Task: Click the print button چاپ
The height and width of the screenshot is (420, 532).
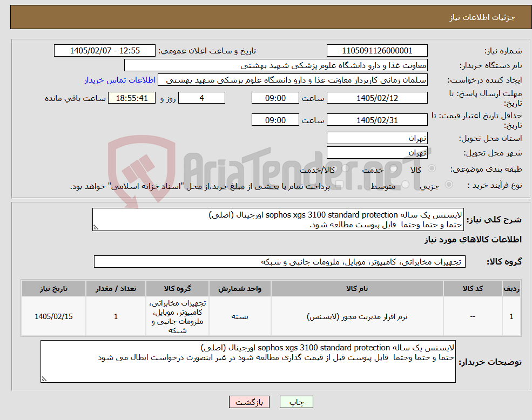Action: (296, 402)
